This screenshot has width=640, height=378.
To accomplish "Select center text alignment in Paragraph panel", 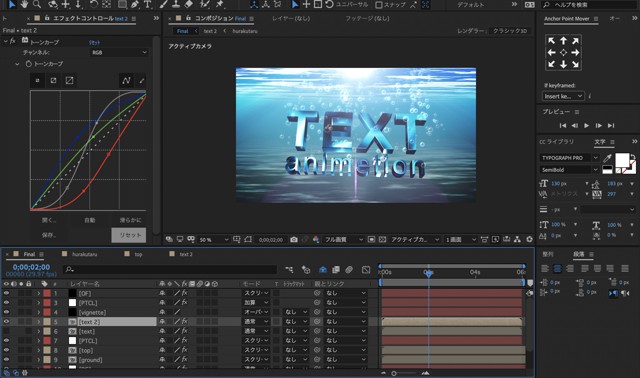I will click(x=557, y=268).
